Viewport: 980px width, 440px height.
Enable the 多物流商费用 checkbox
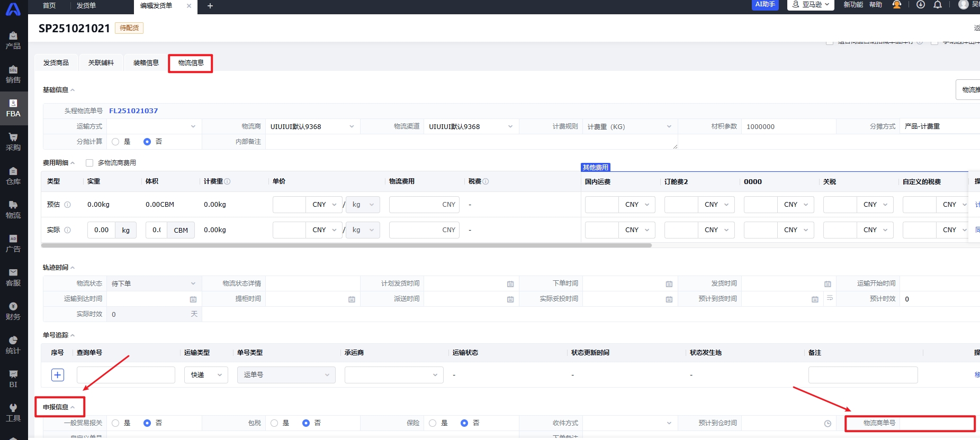(89, 163)
